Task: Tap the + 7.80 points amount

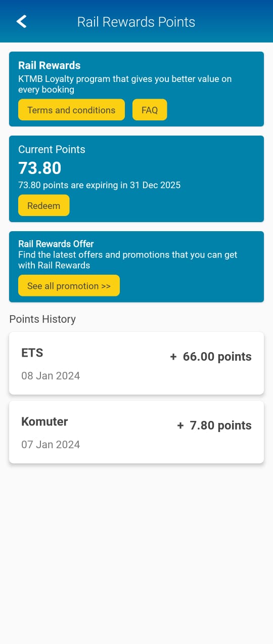Action: tap(214, 425)
